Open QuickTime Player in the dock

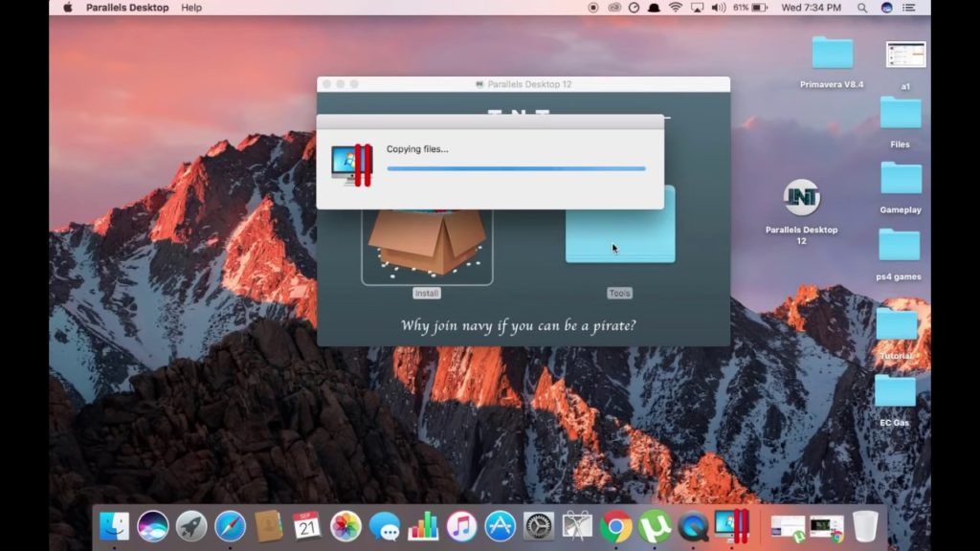tap(693, 526)
